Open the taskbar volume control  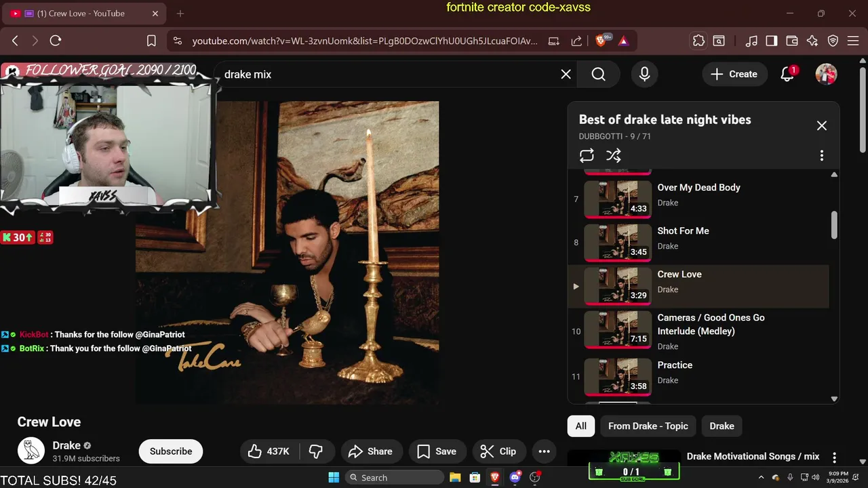click(816, 478)
